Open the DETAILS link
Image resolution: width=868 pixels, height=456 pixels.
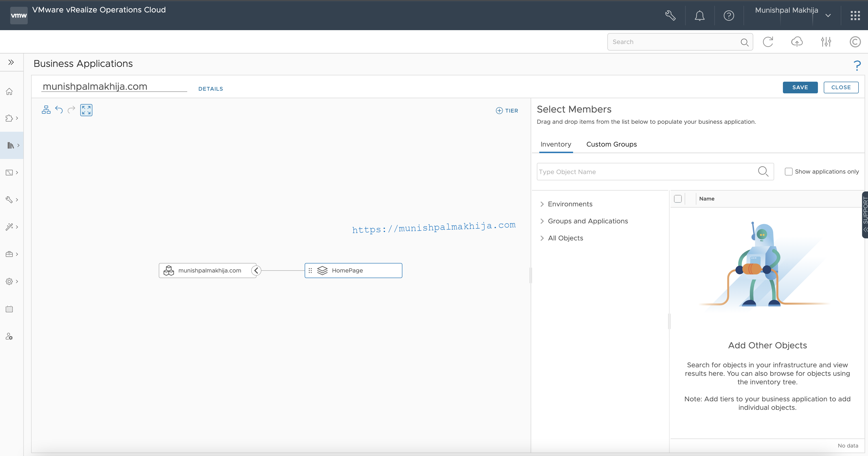pyautogui.click(x=211, y=88)
